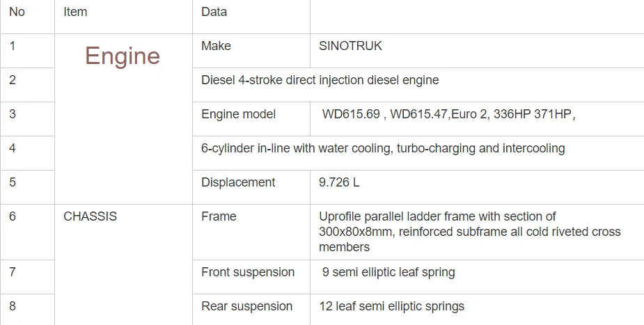Click the "Displacement" label cell
Image resolution: width=644 pixels, height=325 pixels.
click(x=238, y=182)
